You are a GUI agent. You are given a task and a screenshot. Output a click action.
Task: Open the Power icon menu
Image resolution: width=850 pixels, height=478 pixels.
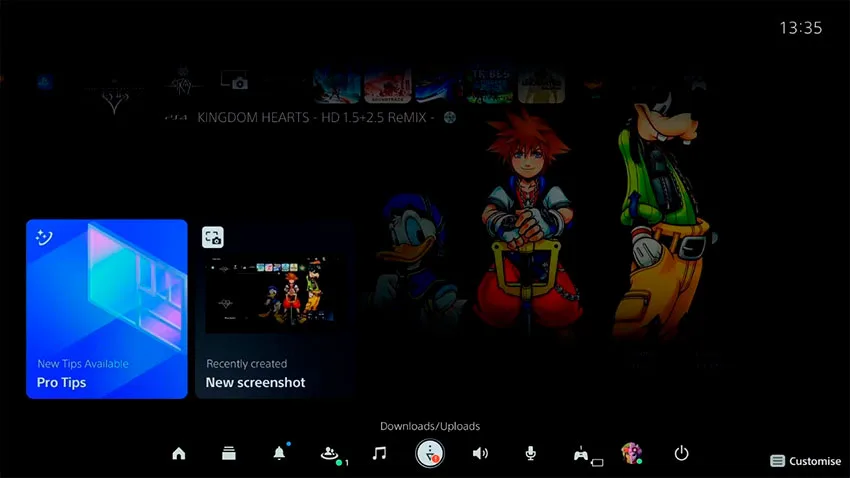(681, 453)
